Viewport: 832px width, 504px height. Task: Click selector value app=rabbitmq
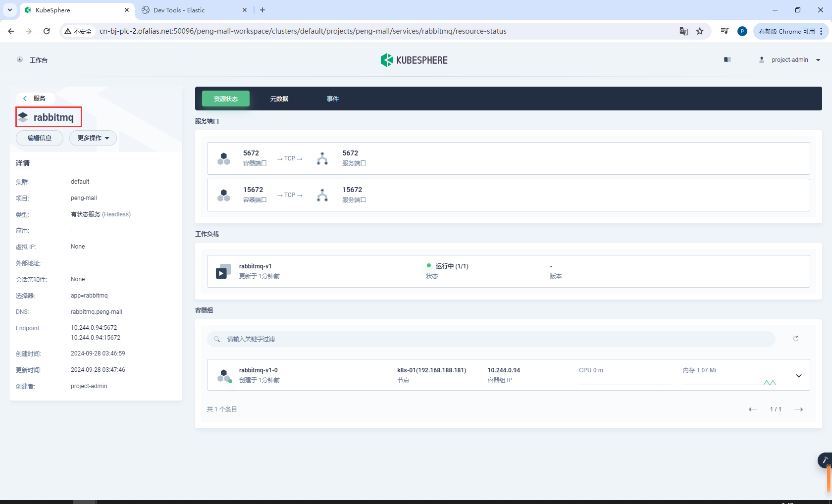(x=89, y=296)
